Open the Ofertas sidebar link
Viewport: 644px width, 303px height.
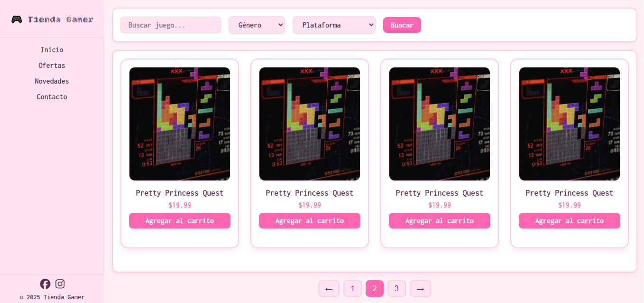click(x=52, y=66)
